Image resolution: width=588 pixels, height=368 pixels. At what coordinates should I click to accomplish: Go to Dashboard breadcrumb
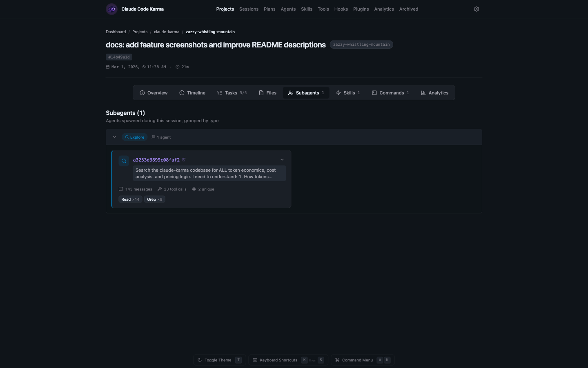tap(116, 32)
